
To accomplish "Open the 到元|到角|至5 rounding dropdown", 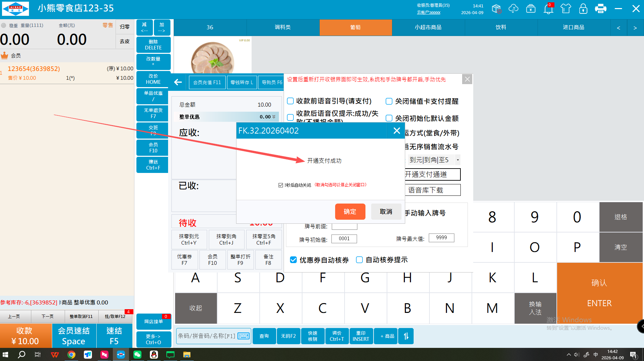I will [457, 160].
